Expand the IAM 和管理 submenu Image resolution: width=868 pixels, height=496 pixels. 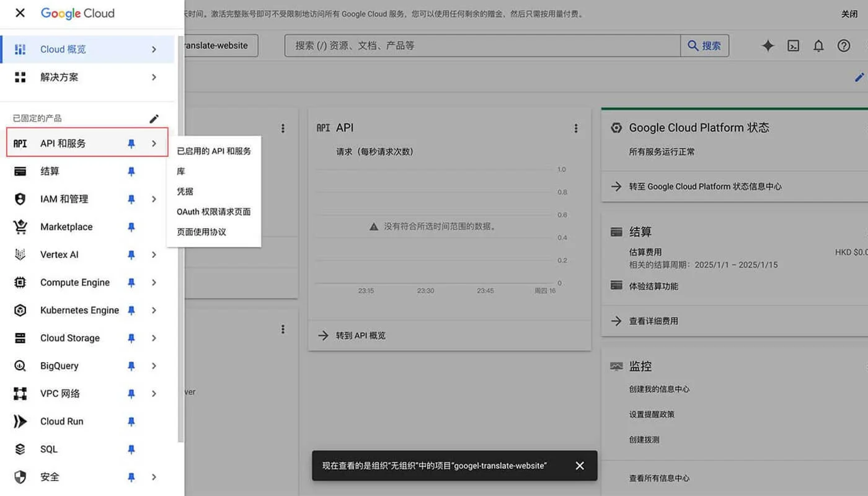point(154,199)
